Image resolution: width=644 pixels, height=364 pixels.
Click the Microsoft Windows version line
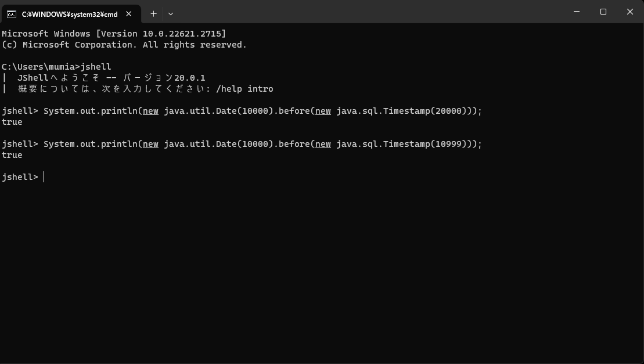pos(114,33)
